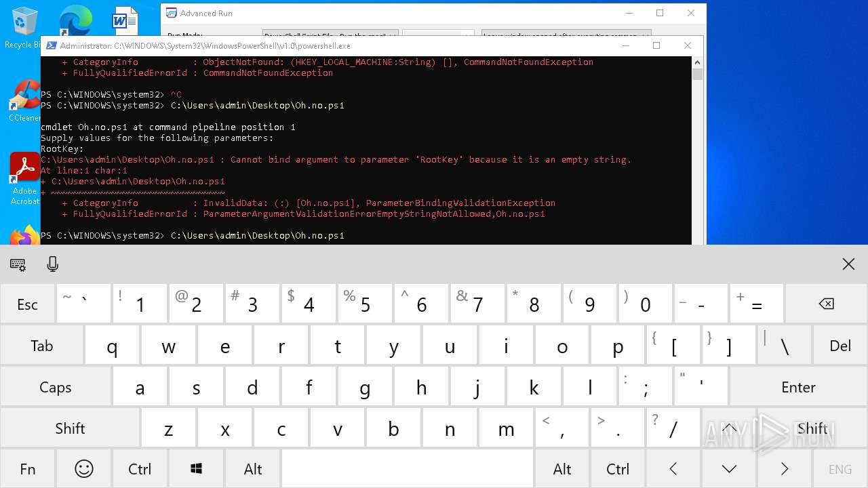Toggle the Caps lock key

pyautogui.click(x=56, y=387)
